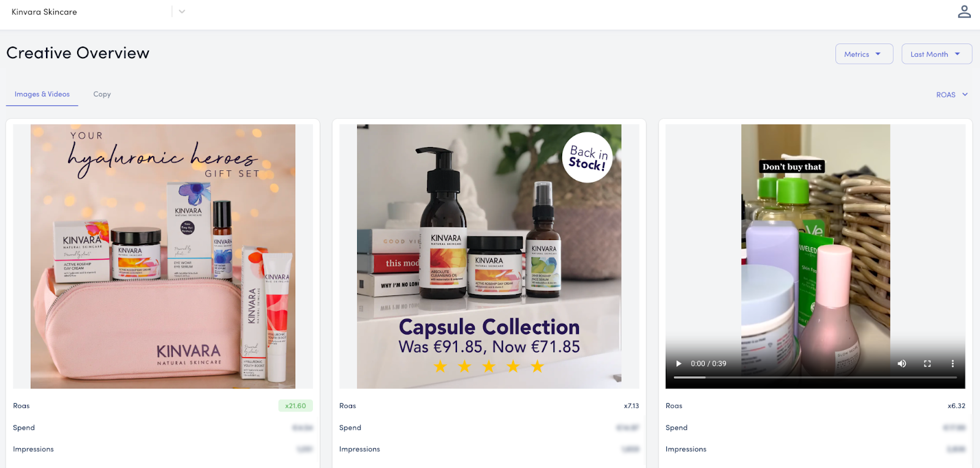Click the Kinvara Skincare account name
Image resolution: width=980 pixels, height=468 pixels.
[44, 12]
